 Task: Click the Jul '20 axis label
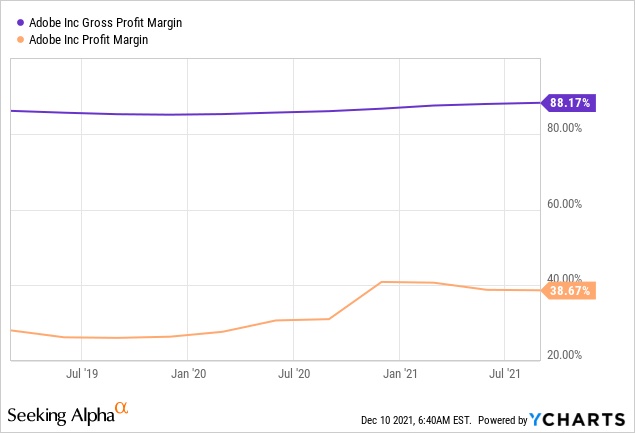[293, 374]
